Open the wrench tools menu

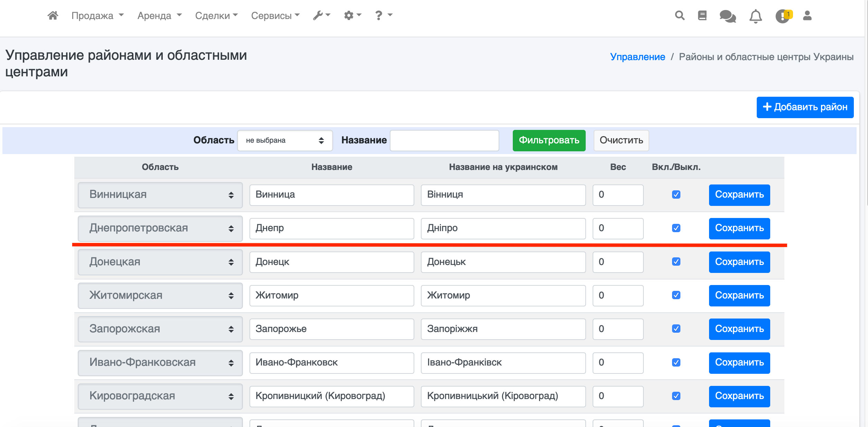tap(321, 16)
